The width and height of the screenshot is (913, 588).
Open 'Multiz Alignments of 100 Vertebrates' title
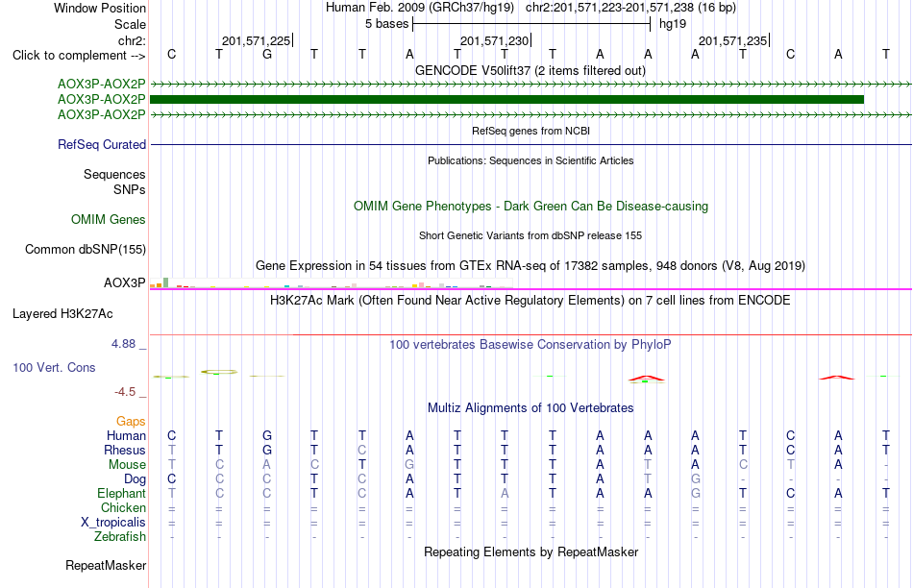tap(531, 408)
